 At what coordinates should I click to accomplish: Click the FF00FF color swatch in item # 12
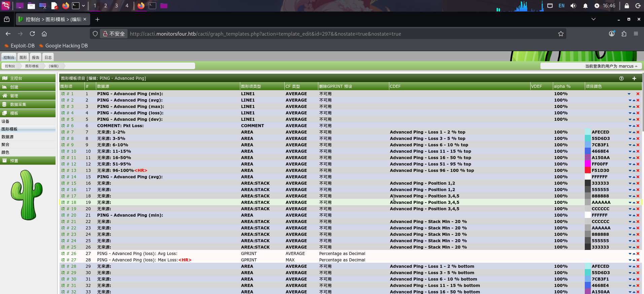[x=588, y=164]
